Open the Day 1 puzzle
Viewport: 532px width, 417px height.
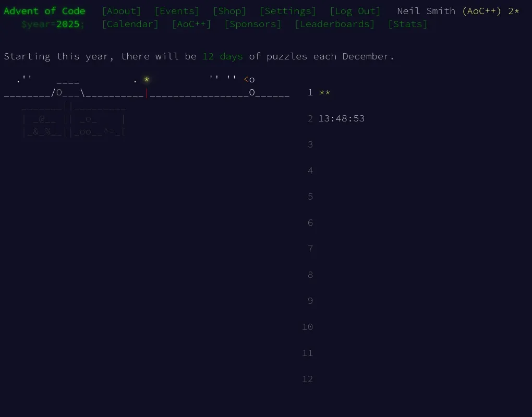pyautogui.click(x=310, y=92)
